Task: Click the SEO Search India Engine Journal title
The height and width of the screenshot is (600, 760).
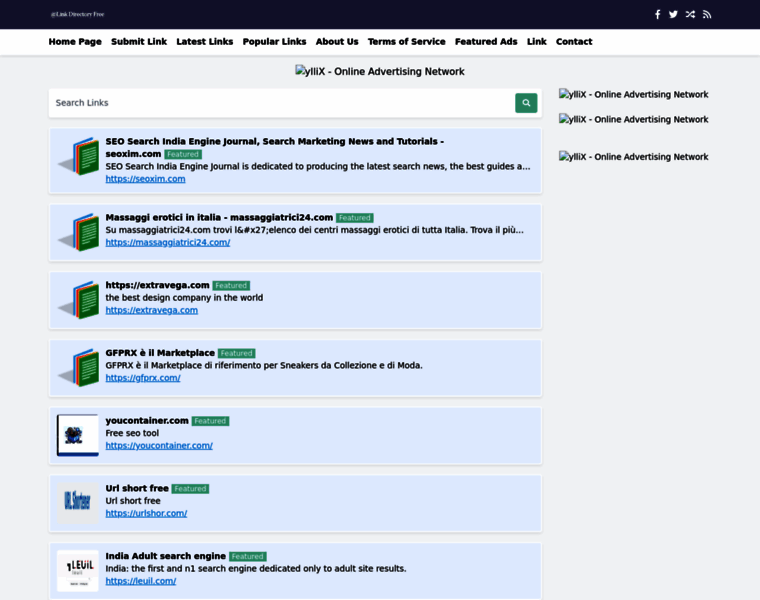Action: [275, 148]
